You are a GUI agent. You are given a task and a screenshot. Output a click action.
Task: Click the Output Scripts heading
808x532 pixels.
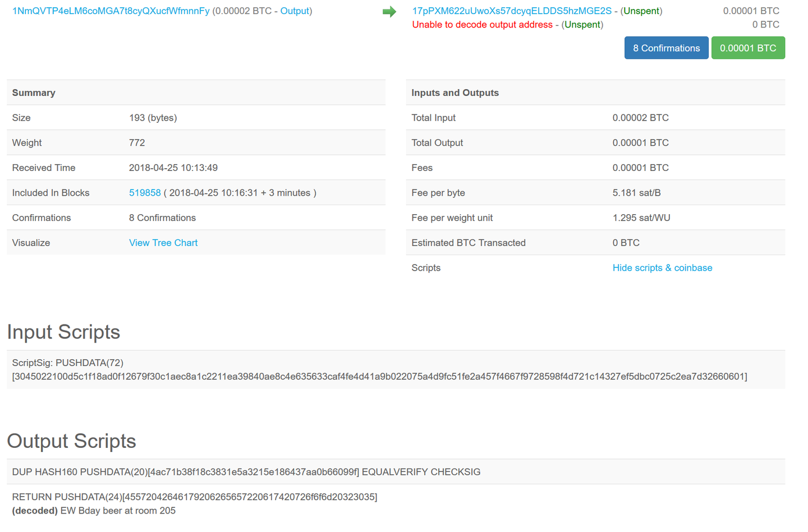[71, 441]
